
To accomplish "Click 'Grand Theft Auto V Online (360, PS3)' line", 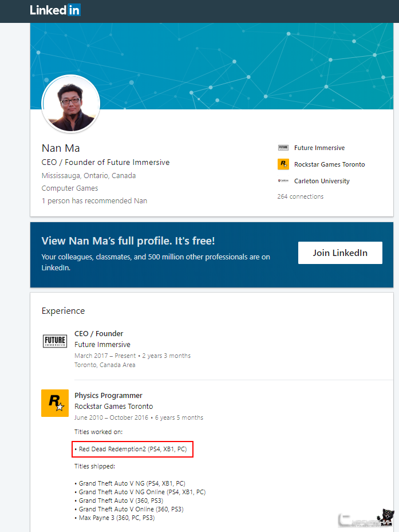I will point(129,509).
